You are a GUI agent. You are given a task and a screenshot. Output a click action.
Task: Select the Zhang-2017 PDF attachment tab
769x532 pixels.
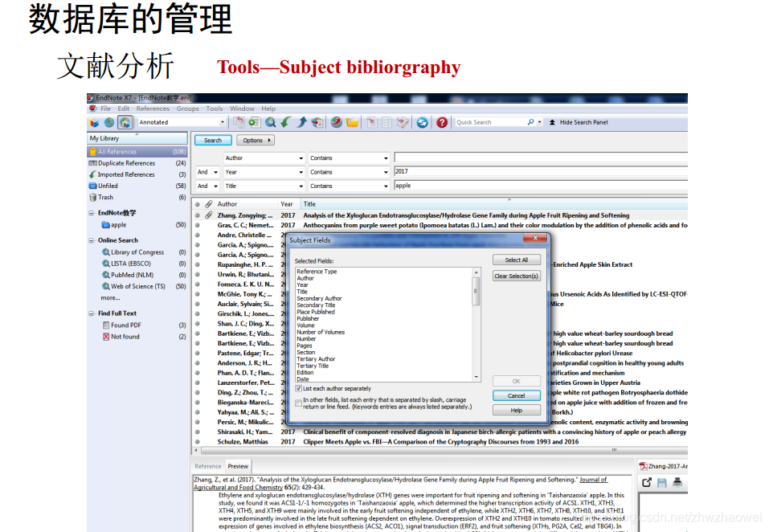coord(663,466)
